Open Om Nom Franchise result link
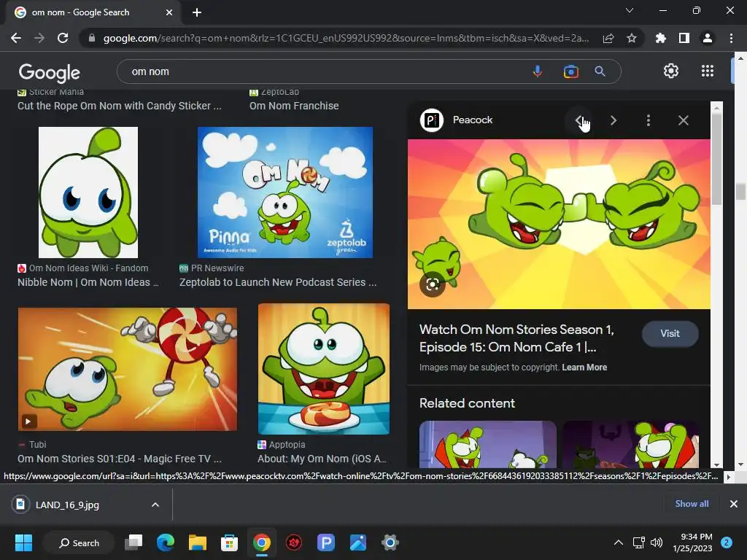747x560 pixels. point(294,106)
